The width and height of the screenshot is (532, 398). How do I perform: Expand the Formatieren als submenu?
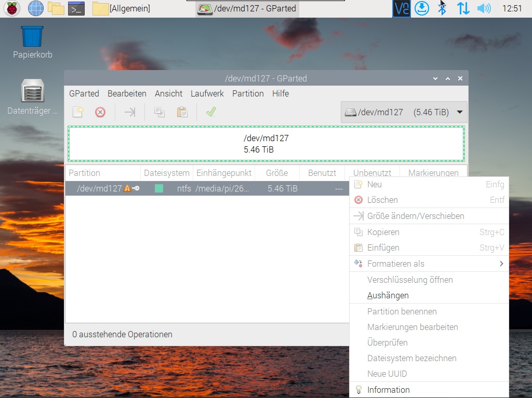(429, 264)
